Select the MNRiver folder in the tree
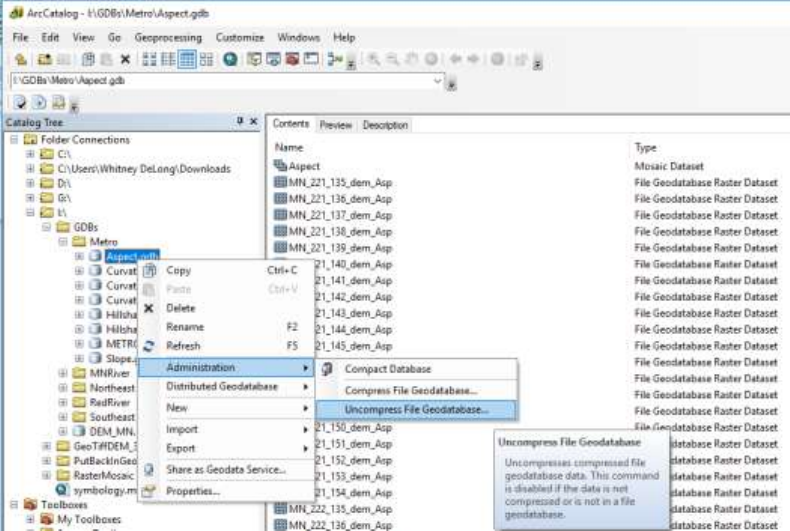 [109, 373]
